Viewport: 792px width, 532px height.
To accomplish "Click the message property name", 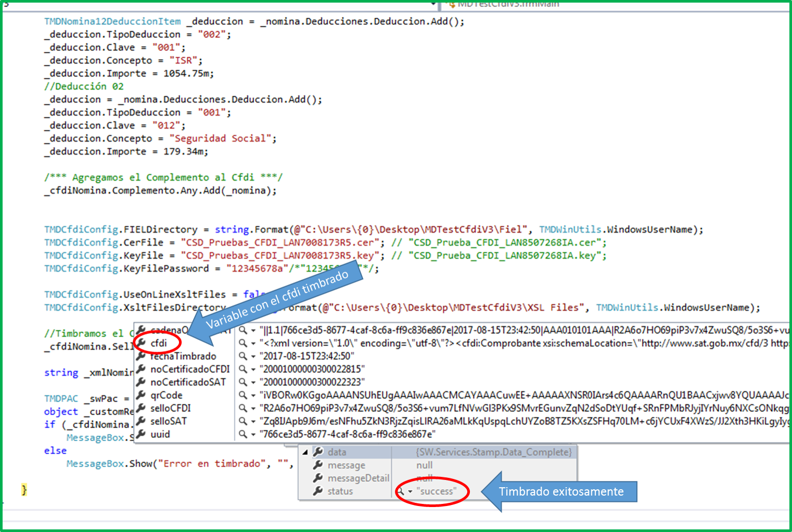I will [x=346, y=465].
